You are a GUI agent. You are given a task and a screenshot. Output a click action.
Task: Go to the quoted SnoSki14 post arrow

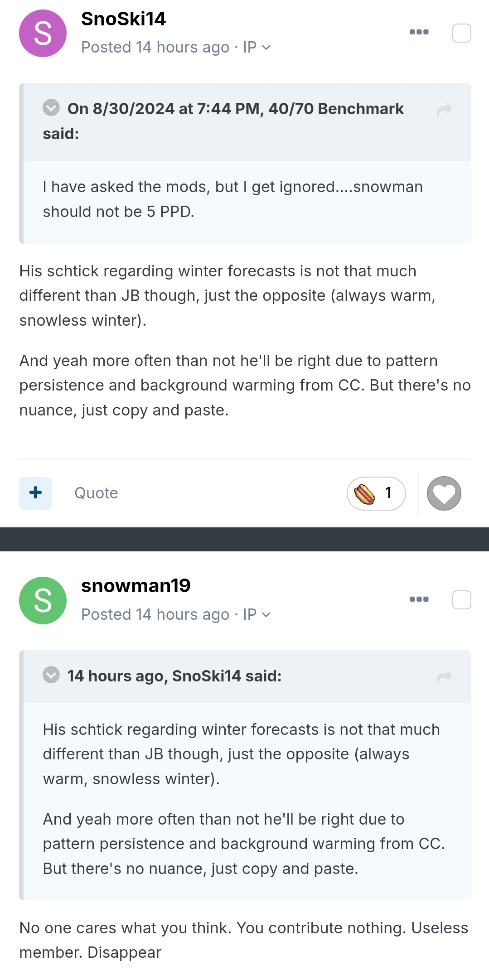click(445, 676)
